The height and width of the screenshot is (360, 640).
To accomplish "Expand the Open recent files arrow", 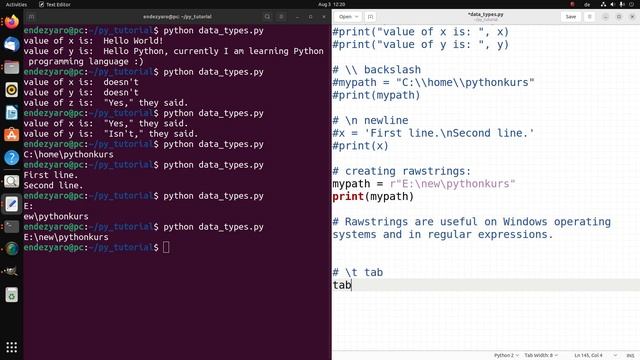I will pos(357,17).
